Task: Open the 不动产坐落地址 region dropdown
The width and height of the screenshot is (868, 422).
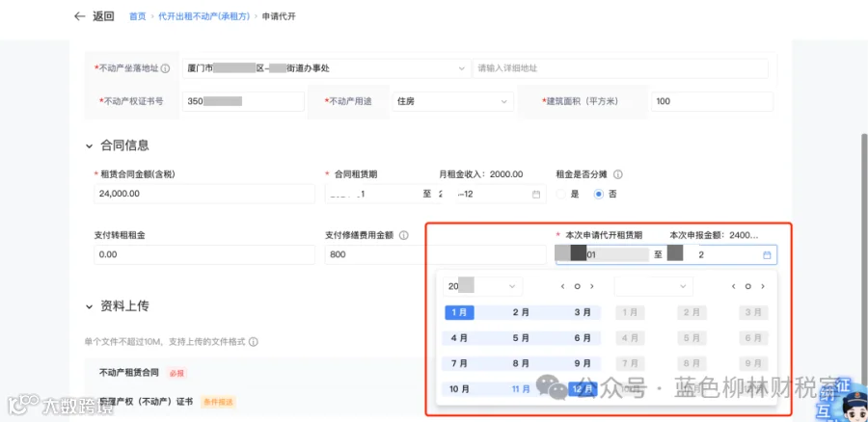Action: [326, 68]
